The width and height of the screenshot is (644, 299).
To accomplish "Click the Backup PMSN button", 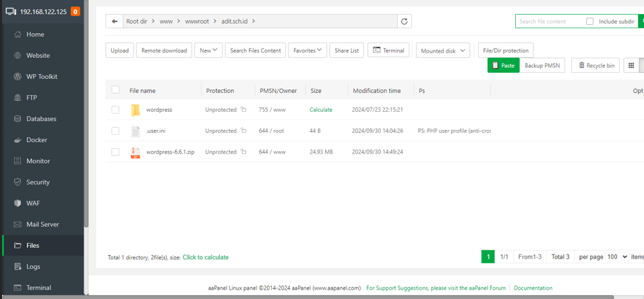I will [x=542, y=65].
